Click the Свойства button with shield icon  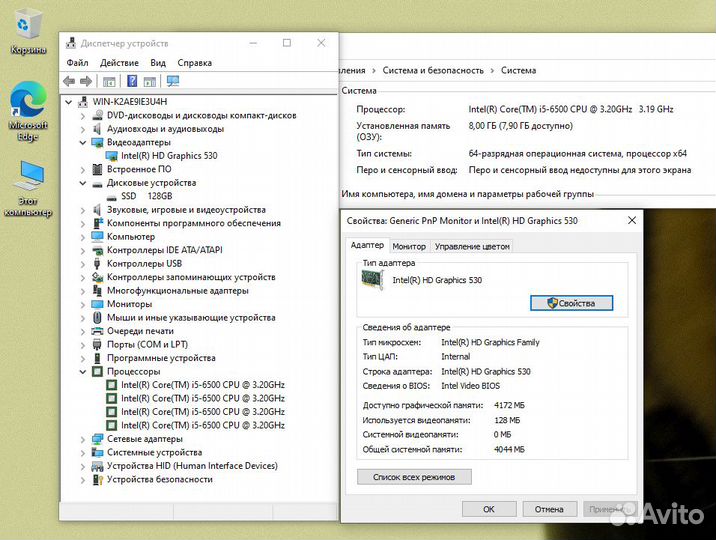tap(571, 303)
